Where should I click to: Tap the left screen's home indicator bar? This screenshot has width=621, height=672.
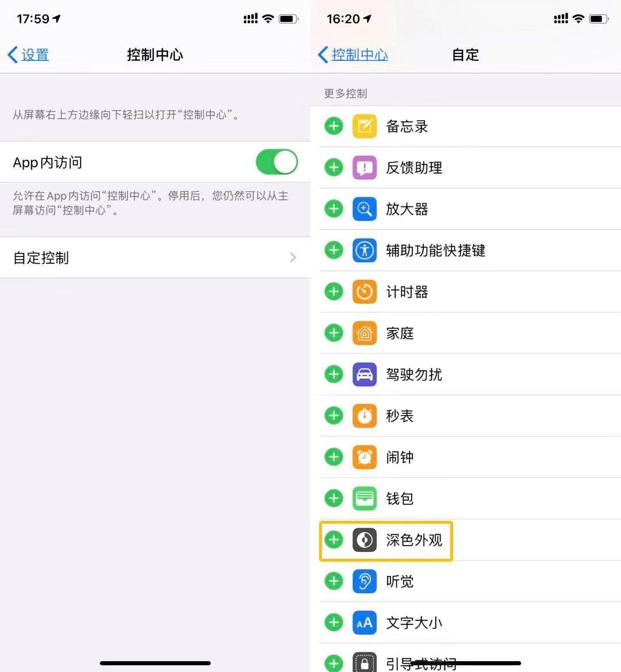155,663
